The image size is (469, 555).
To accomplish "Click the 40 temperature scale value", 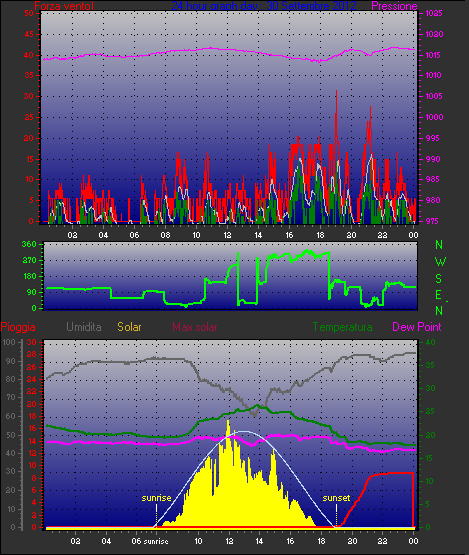I will tap(430, 342).
